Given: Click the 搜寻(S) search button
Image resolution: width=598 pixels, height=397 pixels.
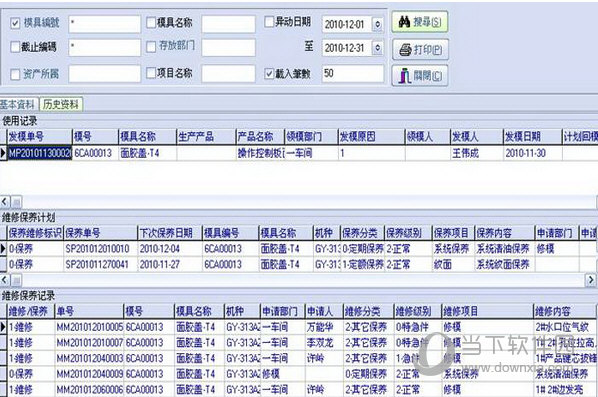Looking at the screenshot, I should [x=420, y=22].
